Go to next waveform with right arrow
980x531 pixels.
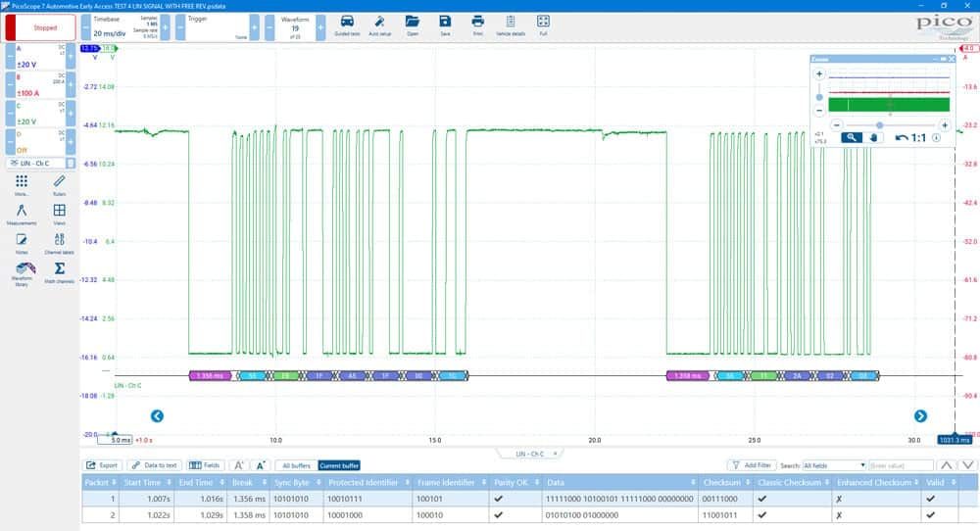(x=920, y=416)
